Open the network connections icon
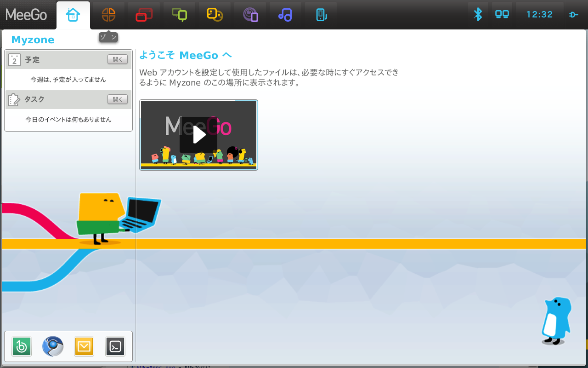 (x=502, y=15)
